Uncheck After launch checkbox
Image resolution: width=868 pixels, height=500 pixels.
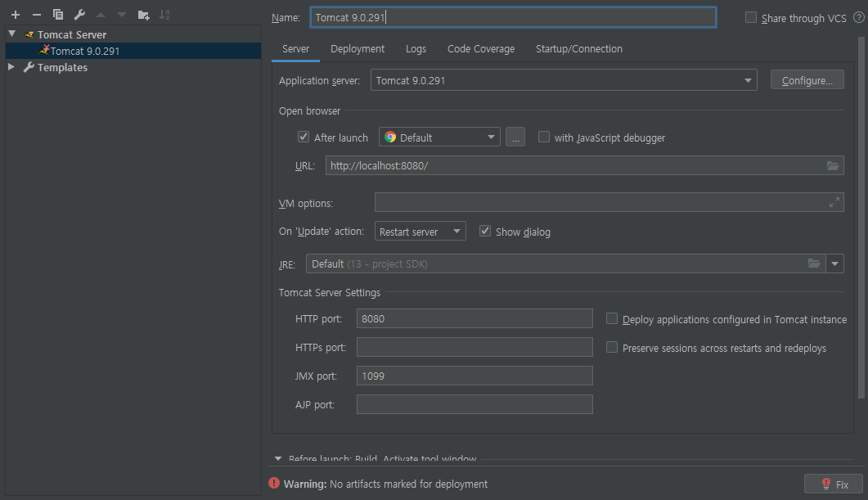tap(304, 137)
